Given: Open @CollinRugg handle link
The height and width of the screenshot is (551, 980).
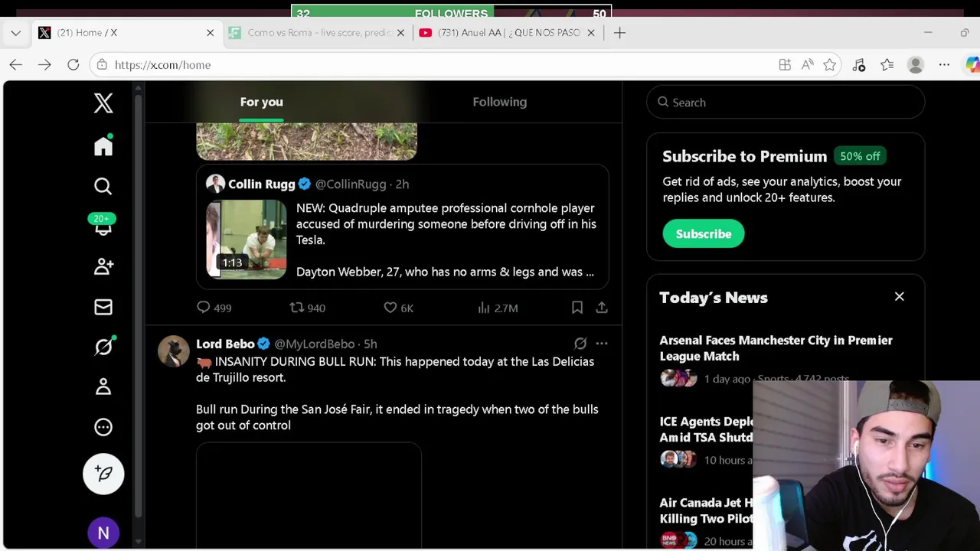Looking at the screenshot, I should (351, 184).
